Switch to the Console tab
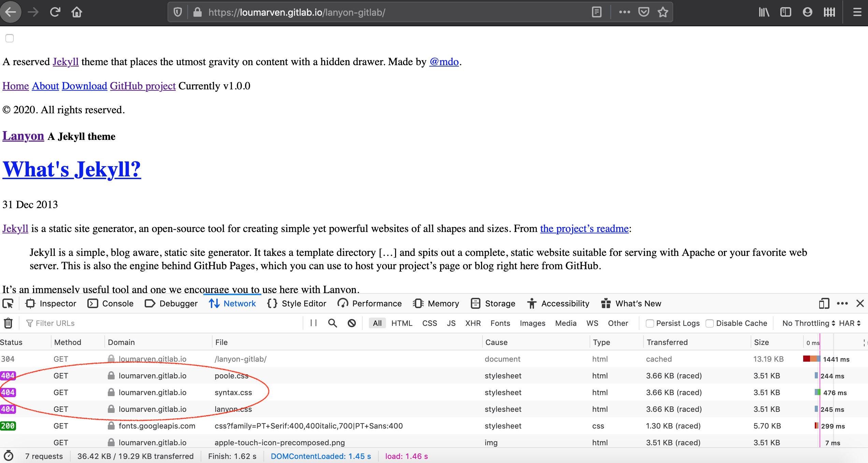This screenshot has width=868, height=463. (x=111, y=303)
